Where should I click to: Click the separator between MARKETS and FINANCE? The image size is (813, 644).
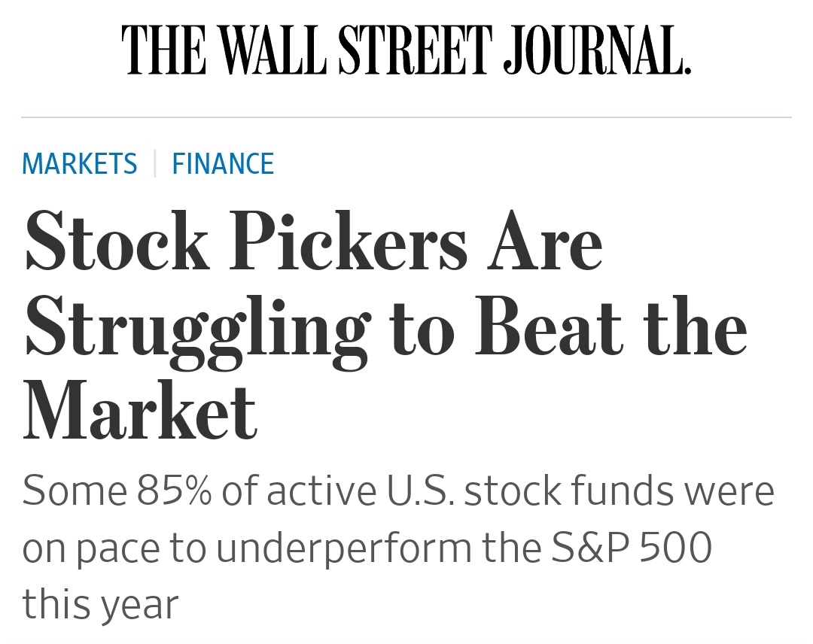pyautogui.click(x=154, y=163)
